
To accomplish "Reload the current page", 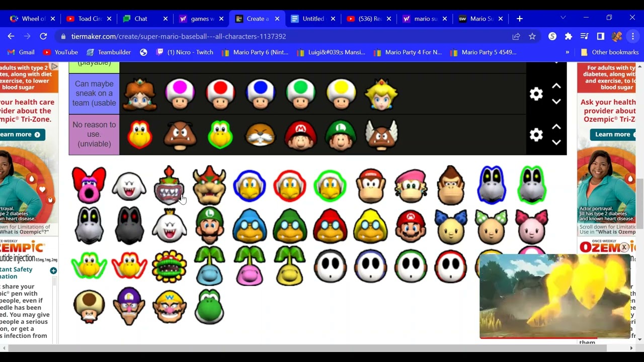I will (43, 36).
